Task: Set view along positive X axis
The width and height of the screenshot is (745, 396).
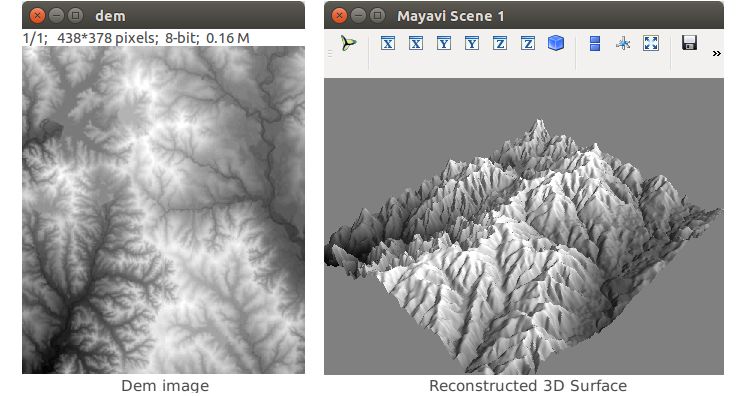Action: [388, 43]
